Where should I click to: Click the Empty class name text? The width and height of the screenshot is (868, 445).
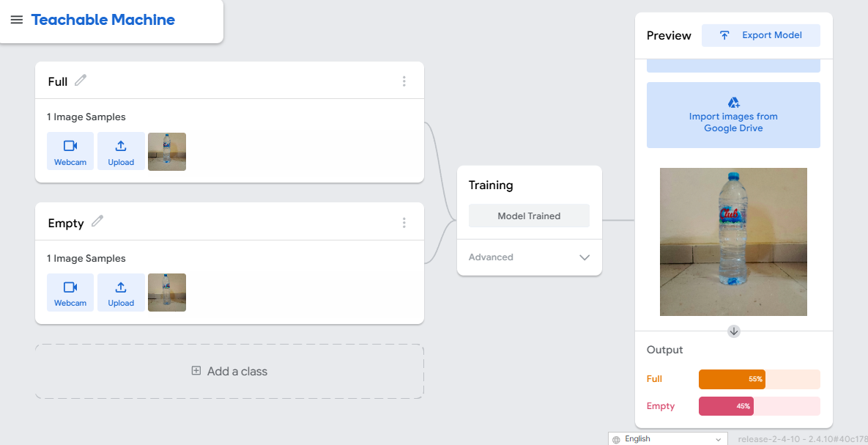[66, 224]
